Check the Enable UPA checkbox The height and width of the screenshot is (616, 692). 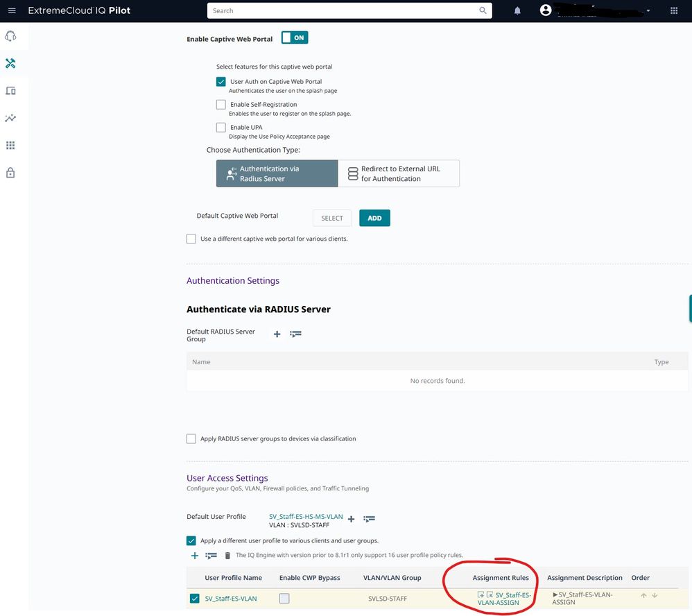click(221, 128)
